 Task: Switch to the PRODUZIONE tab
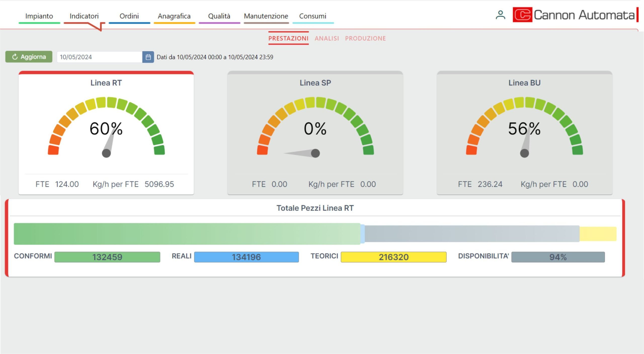(x=365, y=38)
